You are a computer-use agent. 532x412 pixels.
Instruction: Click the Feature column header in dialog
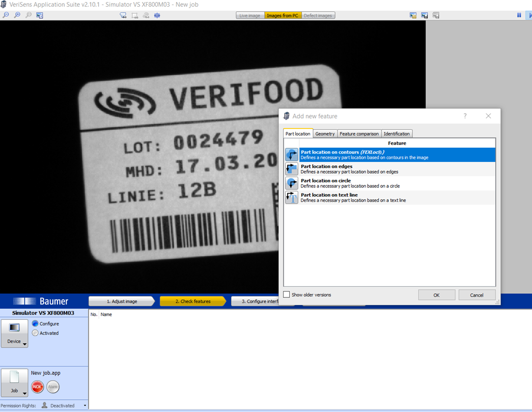397,143
